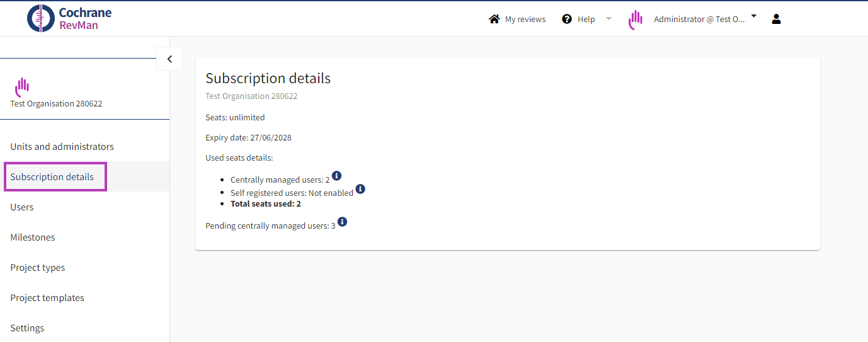Click the Cochrane RevMan logo
This screenshot has width=868, height=342.
coord(69,19)
